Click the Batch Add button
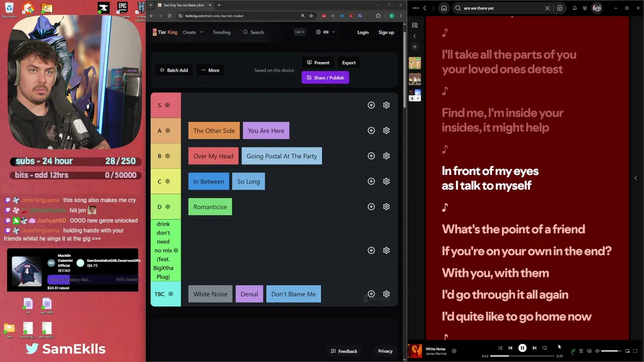Image resolution: width=644 pixels, height=362 pixels. [174, 70]
